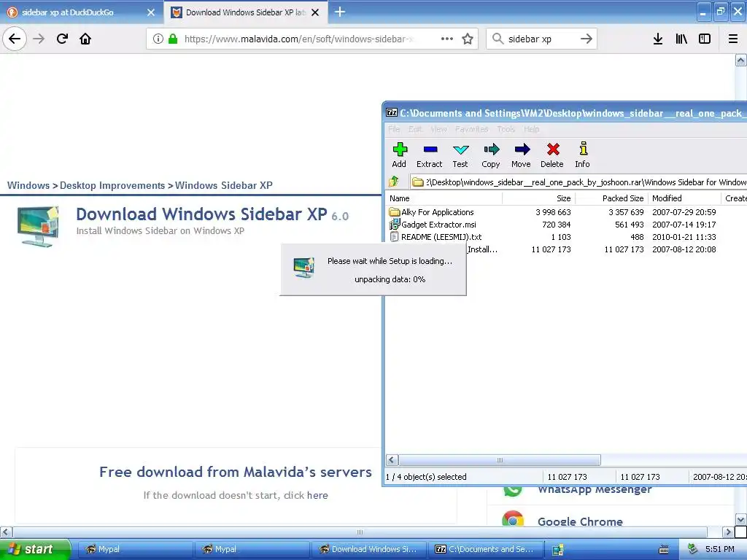
Task: Click the 7-Zip Delete toolbar button
Action: point(552,155)
